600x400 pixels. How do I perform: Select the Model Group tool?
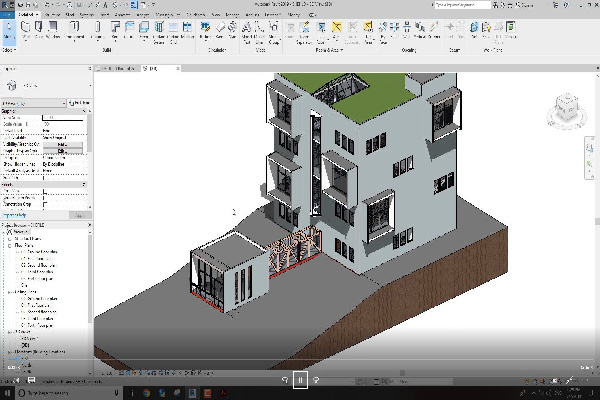tap(274, 32)
